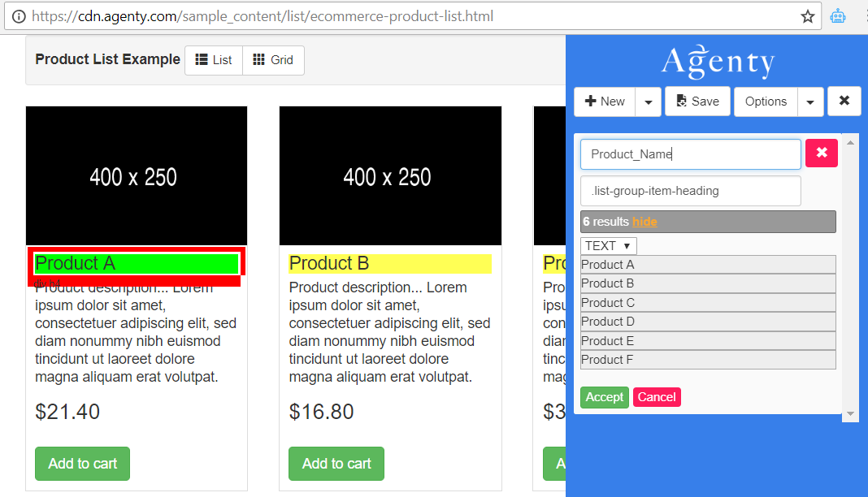Expand the dropdown arrow next to Options

810,101
